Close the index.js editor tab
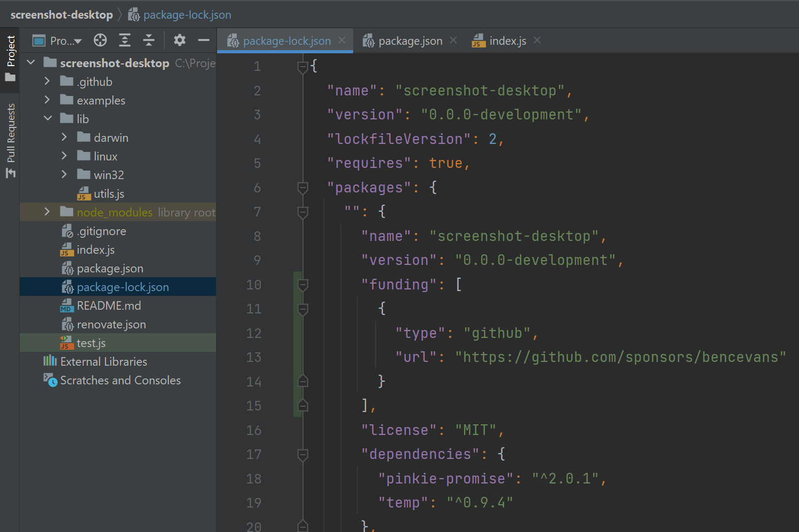This screenshot has height=532, width=799. point(537,40)
